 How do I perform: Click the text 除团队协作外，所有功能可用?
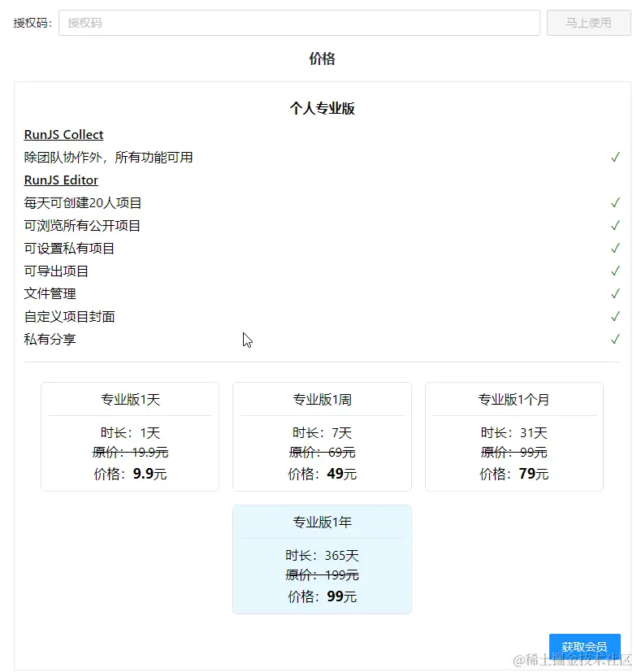[x=108, y=158]
